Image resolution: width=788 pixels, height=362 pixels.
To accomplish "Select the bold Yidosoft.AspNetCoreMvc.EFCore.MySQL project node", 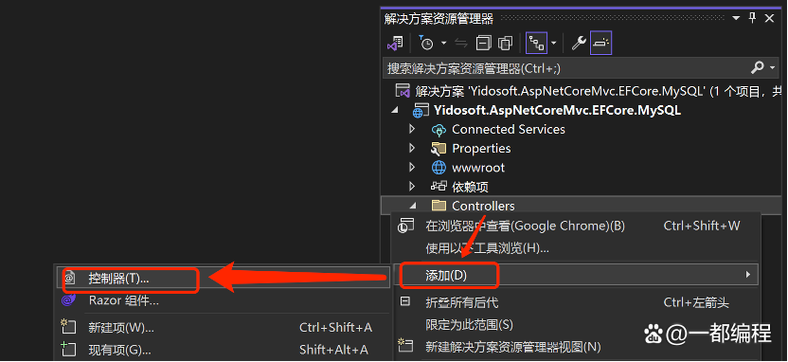I will coord(557,110).
